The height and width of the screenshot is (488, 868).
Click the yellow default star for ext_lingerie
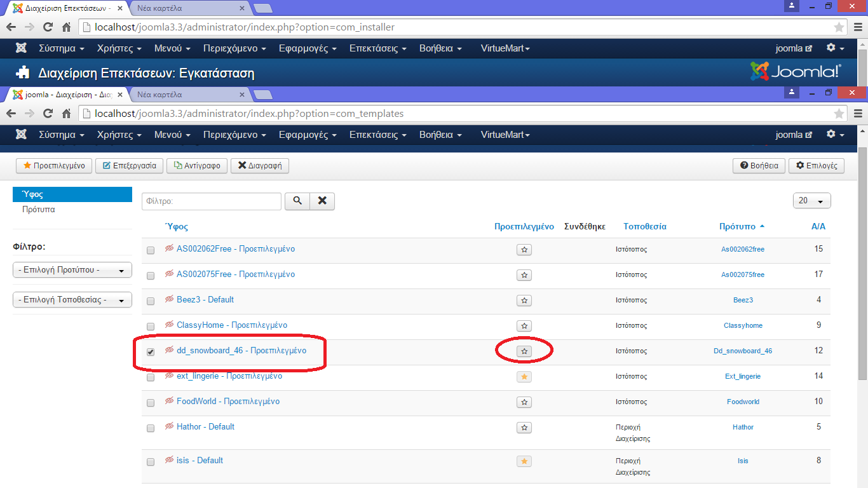coord(524,377)
